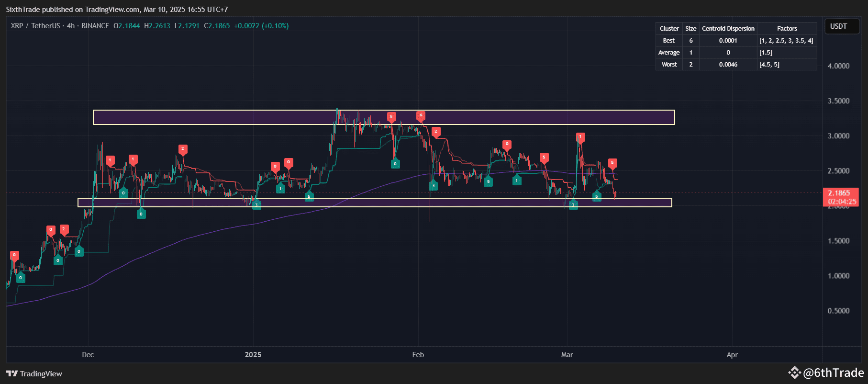This screenshot has height=384, width=868.
Task: Select the red signal marker labeled 6
Action: pos(421,115)
